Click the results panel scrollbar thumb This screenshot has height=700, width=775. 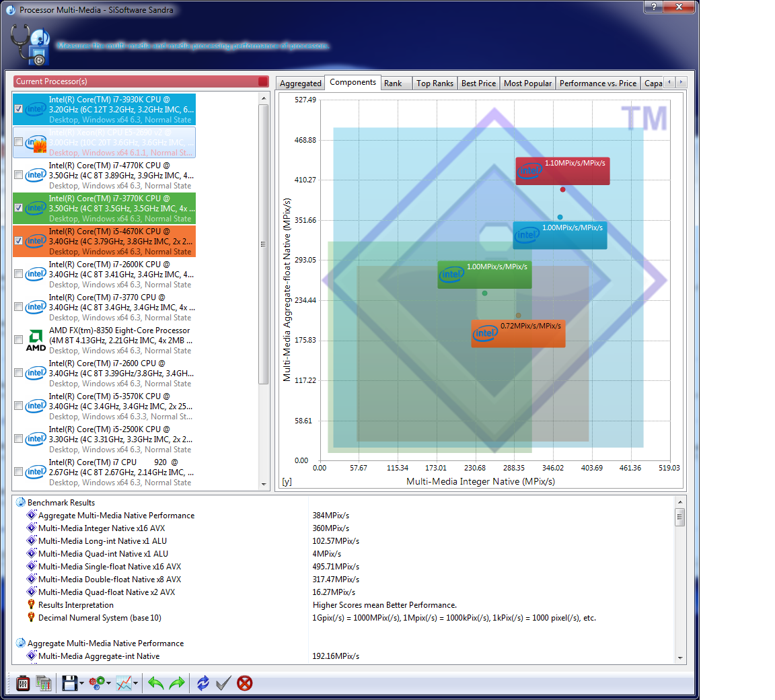pos(680,517)
